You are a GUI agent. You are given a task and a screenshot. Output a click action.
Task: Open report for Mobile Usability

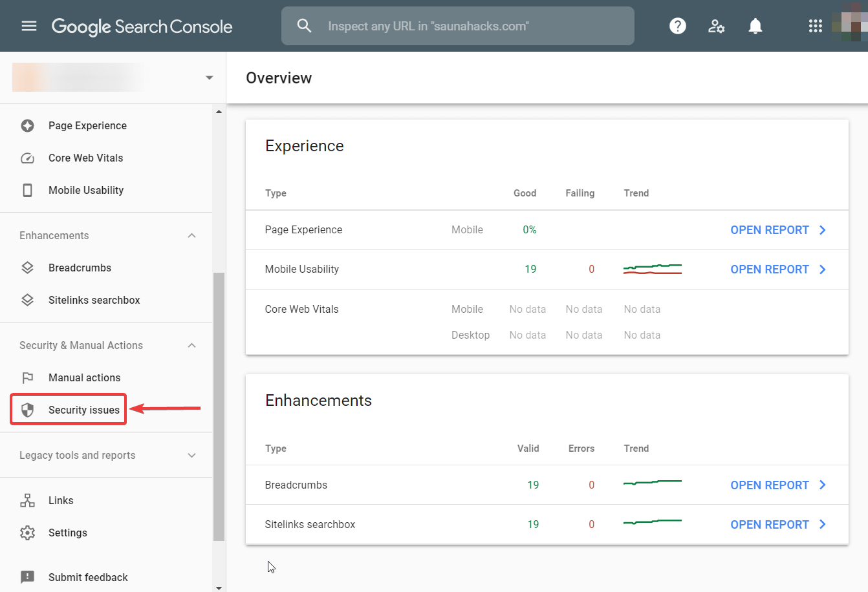click(x=770, y=269)
